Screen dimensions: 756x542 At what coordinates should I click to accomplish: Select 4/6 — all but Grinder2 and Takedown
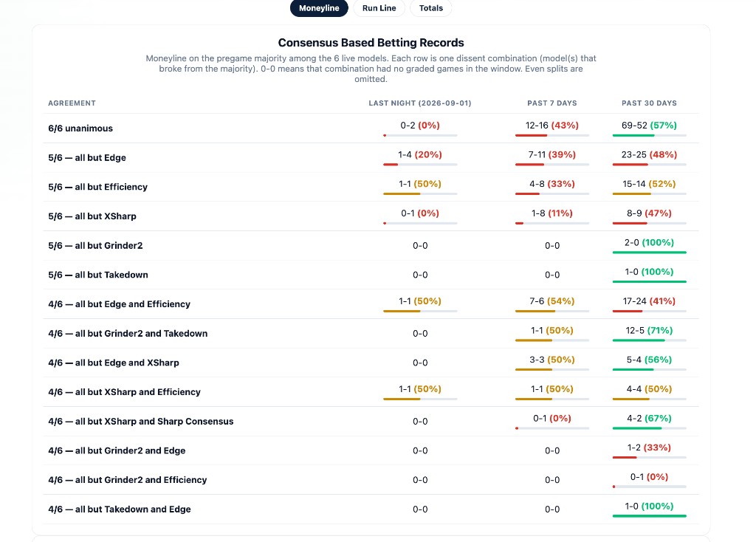(128, 334)
